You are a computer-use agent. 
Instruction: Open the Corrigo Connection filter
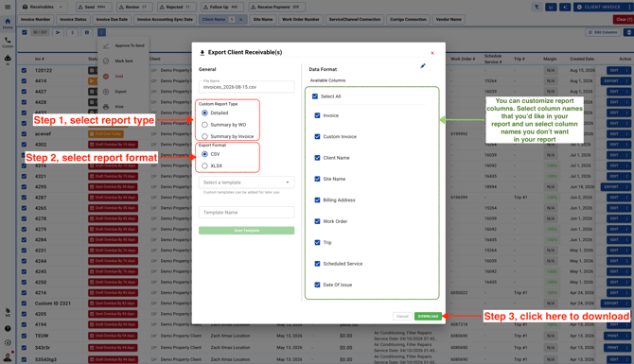[x=409, y=20]
